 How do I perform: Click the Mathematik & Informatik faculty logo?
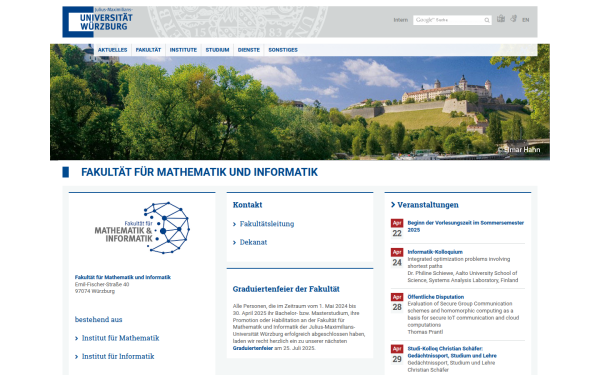[142, 228]
